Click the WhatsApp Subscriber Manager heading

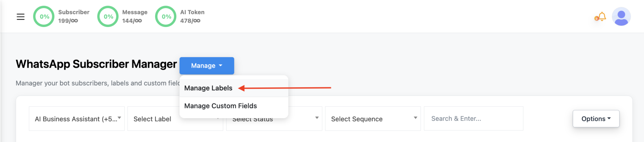pos(96,64)
